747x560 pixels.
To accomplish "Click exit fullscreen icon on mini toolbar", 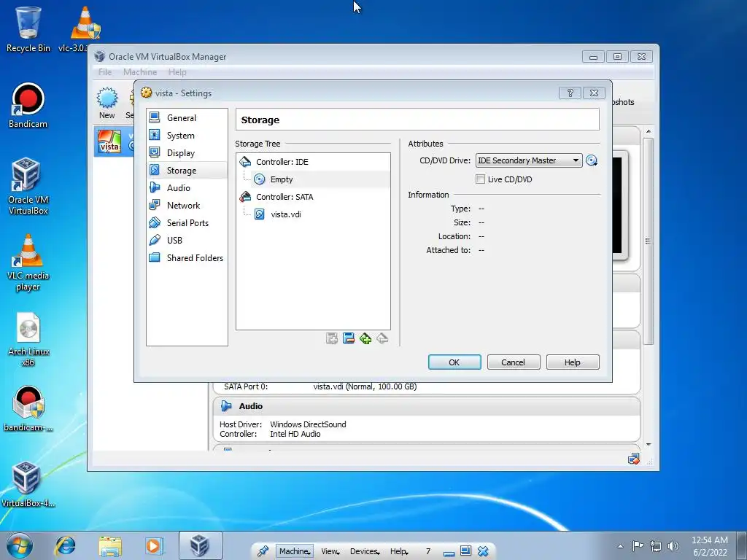I will click(465, 551).
